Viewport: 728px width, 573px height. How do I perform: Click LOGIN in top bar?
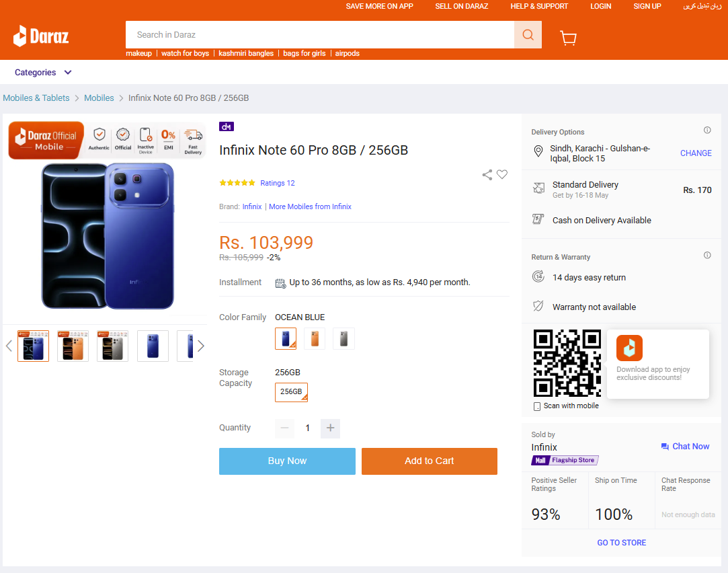[x=601, y=7]
